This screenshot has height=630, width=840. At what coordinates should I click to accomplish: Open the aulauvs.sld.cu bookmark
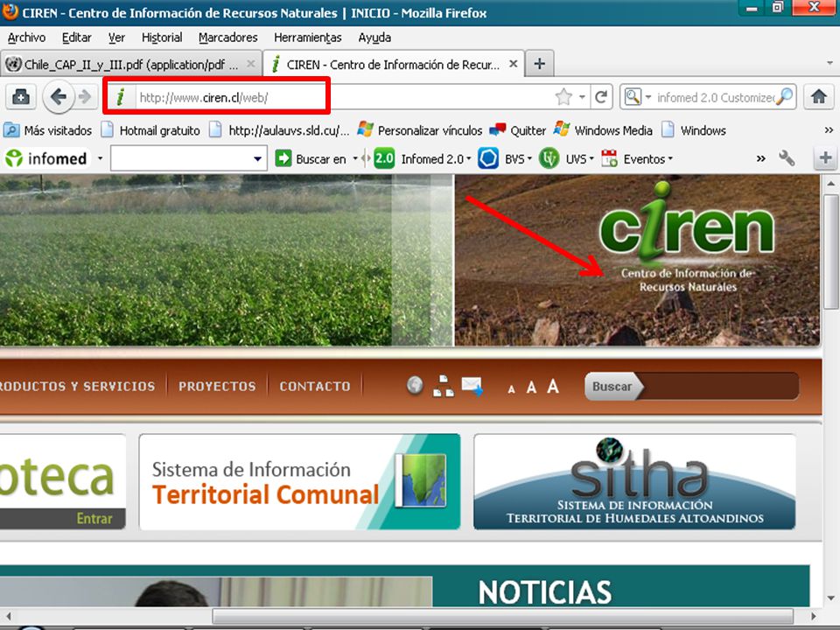coord(280,130)
